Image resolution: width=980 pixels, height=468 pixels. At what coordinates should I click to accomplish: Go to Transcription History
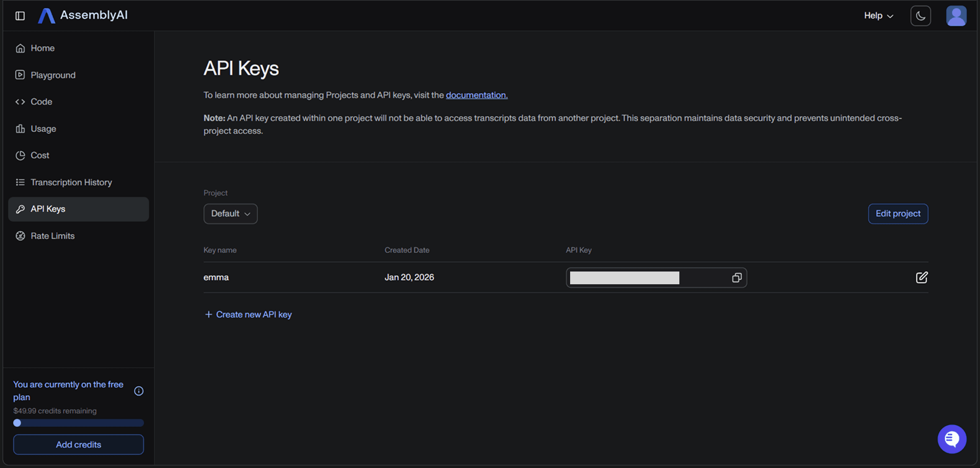click(x=71, y=182)
